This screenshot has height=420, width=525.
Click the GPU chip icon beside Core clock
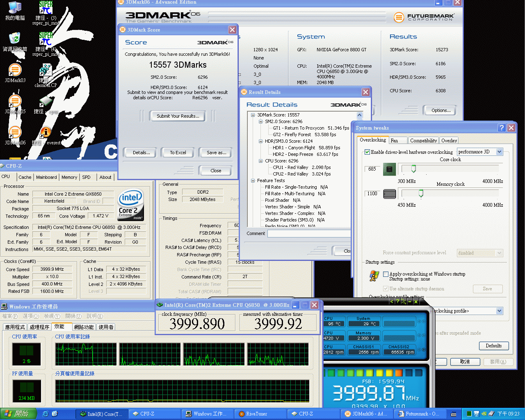point(389,169)
